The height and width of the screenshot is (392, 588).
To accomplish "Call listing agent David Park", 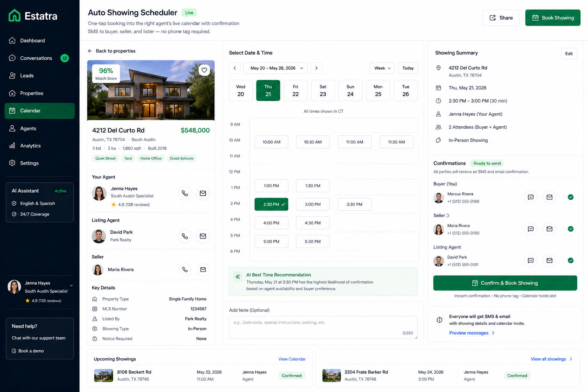I will tap(185, 236).
